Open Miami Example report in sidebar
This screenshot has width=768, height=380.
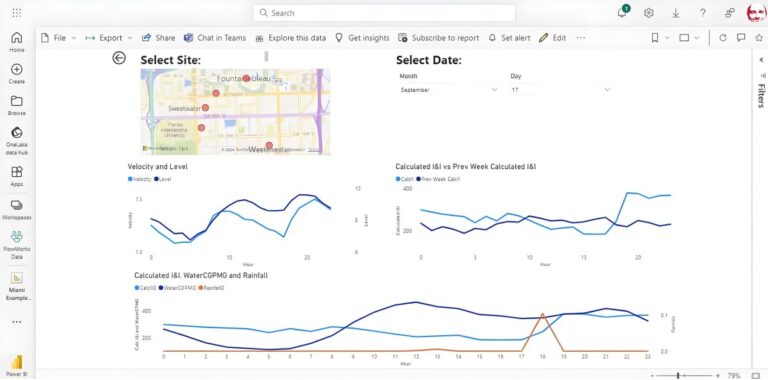click(x=17, y=286)
